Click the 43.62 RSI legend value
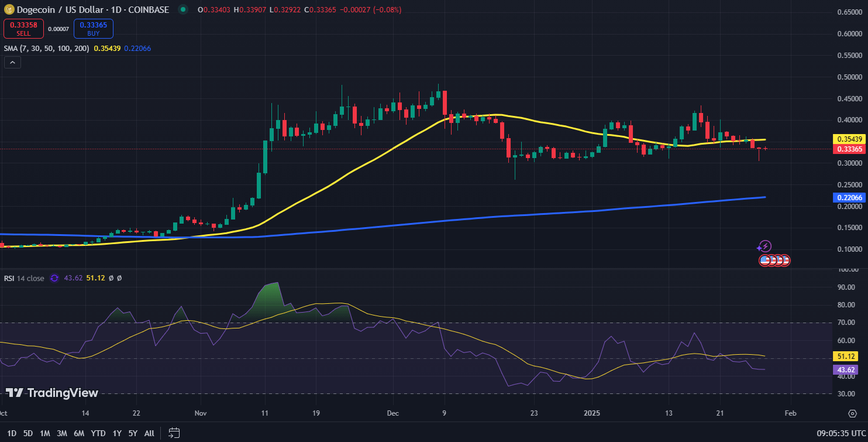The width and height of the screenshot is (868, 442). (x=73, y=278)
